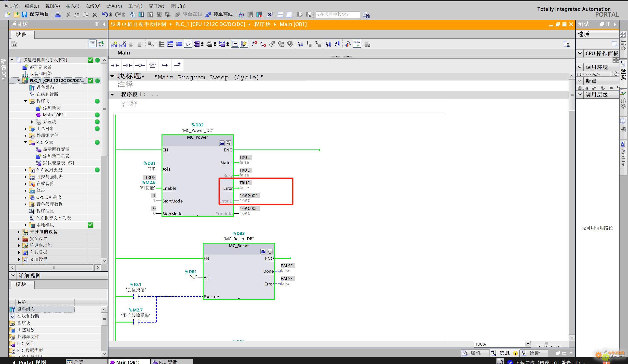Collapse the 详细视图 panel
Screen dimensions: 628x364
coord(13,275)
